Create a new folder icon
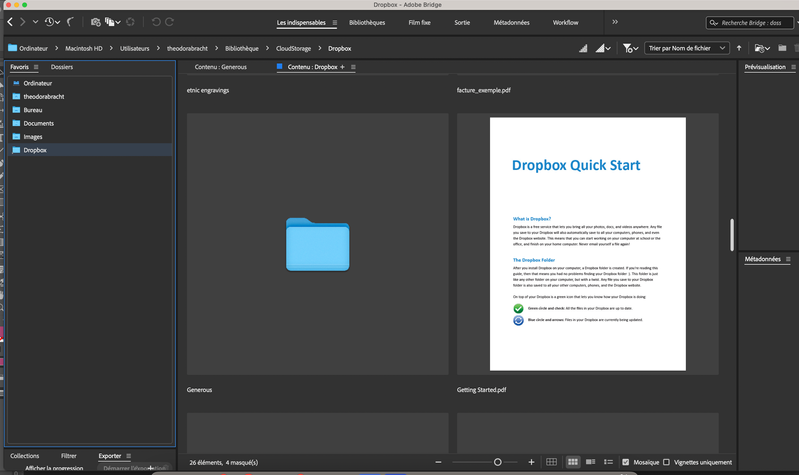Viewport: 799px width, 475px height. click(x=782, y=48)
